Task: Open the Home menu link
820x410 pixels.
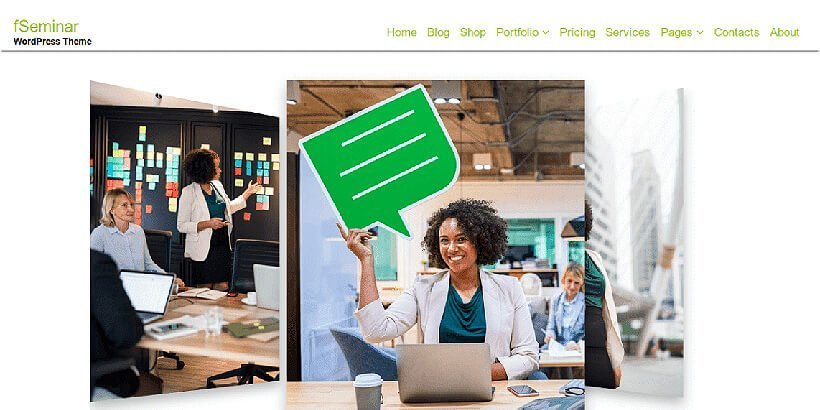Action: pos(402,32)
